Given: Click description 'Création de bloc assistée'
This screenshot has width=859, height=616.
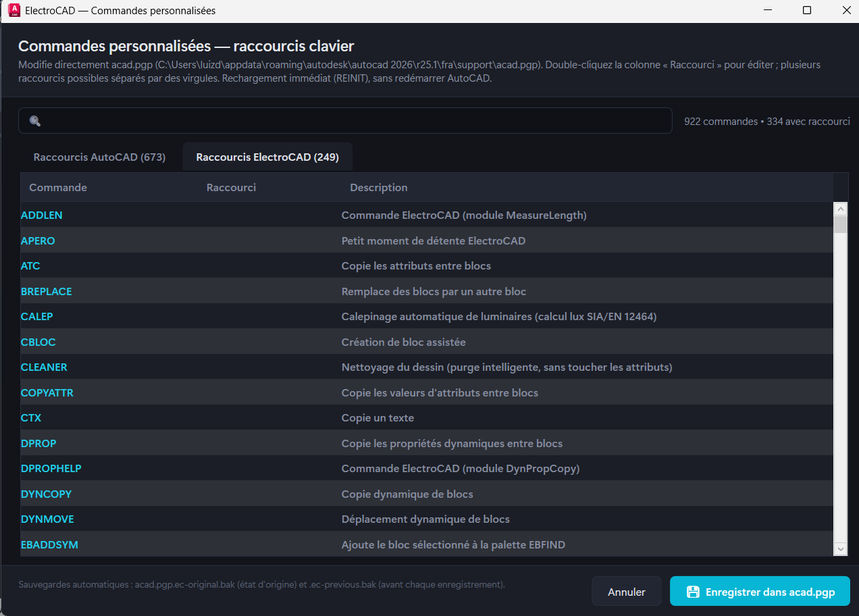Looking at the screenshot, I should click(404, 342).
